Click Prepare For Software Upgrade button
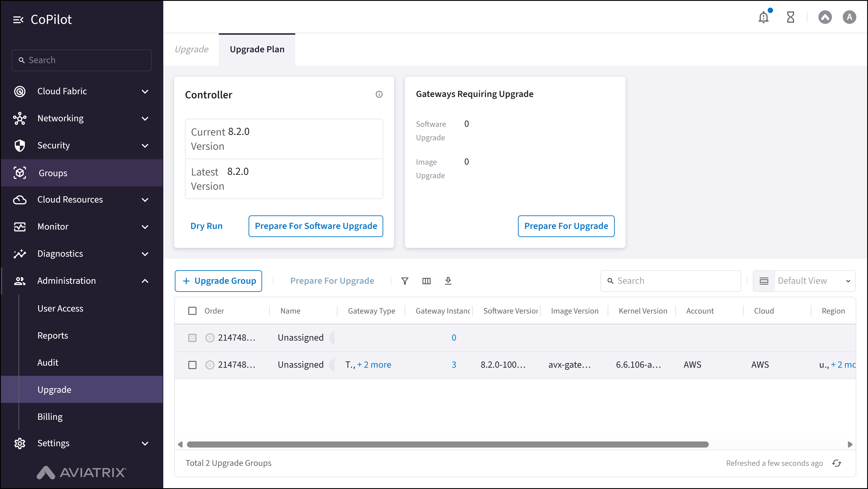Image resolution: width=868 pixels, height=489 pixels. coord(316,226)
